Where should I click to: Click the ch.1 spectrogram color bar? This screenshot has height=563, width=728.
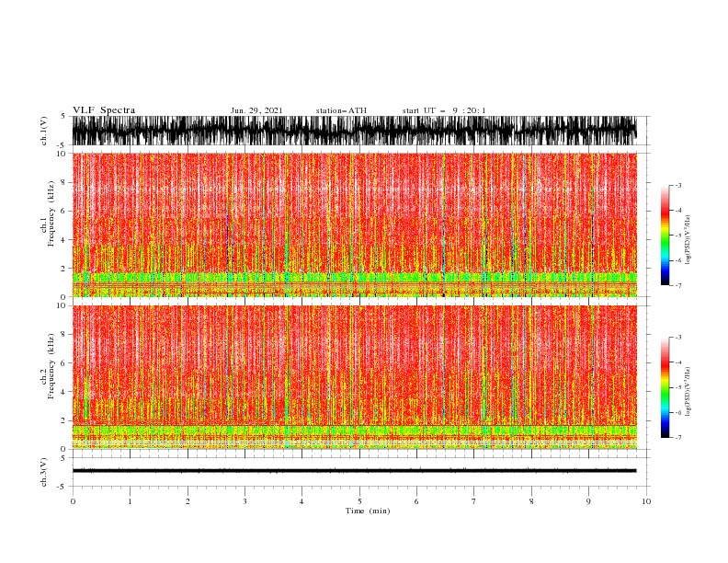(x=665, y=236)
